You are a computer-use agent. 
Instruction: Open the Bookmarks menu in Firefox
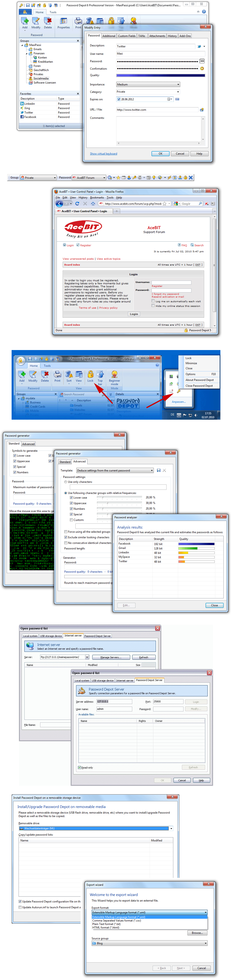click(x=97, y=198)
